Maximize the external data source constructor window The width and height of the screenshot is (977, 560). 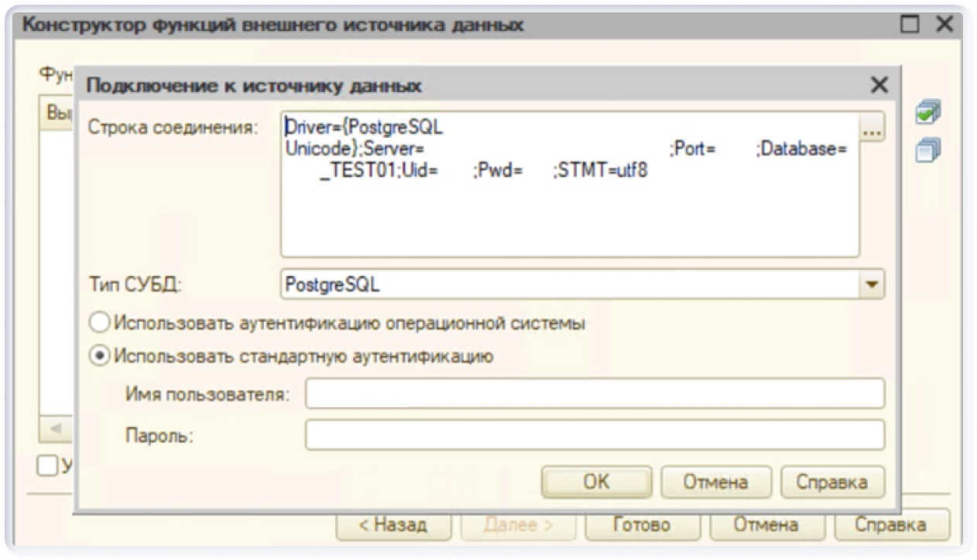[x=911, y=25]
